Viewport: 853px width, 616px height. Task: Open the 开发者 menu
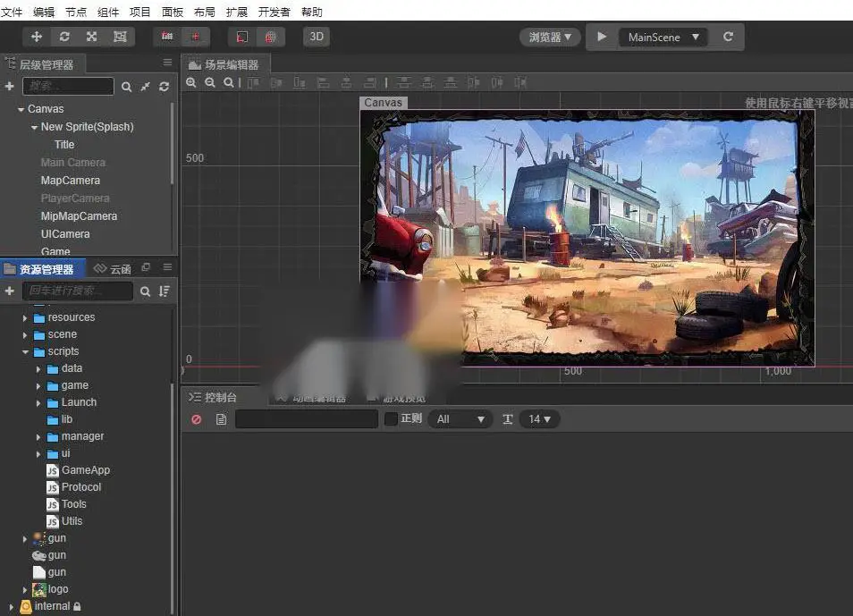[274, 12]
